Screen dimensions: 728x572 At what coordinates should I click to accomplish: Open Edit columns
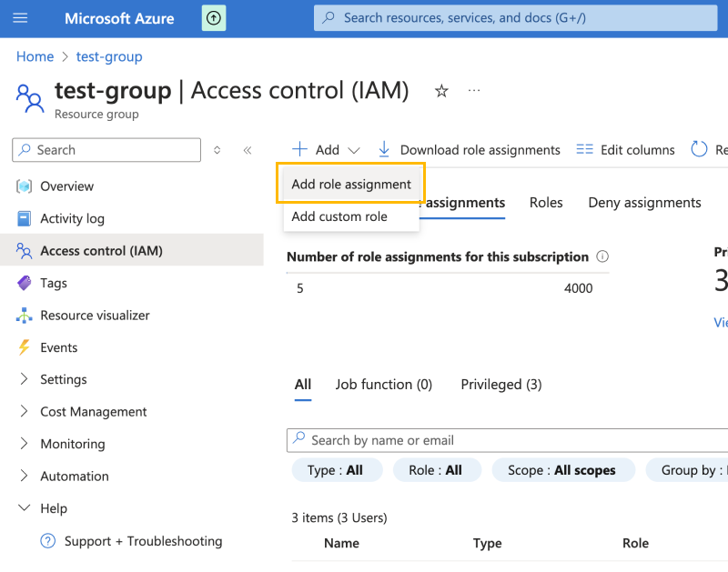[638, 150]
